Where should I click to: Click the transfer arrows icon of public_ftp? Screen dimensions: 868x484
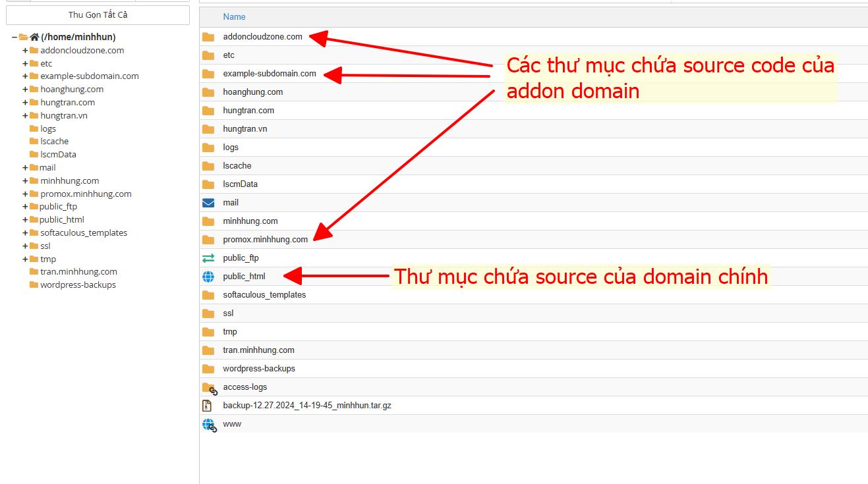[x=208, y=258]
